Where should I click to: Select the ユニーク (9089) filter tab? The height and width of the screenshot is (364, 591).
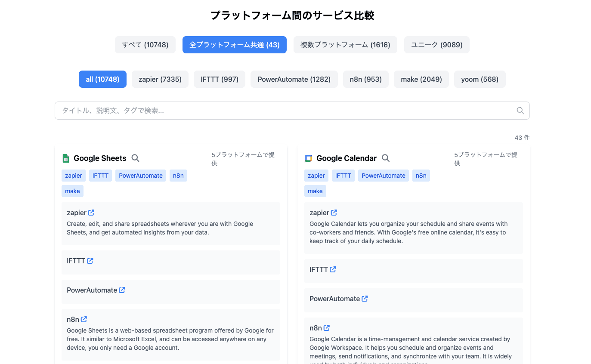(x=437, y=45)
